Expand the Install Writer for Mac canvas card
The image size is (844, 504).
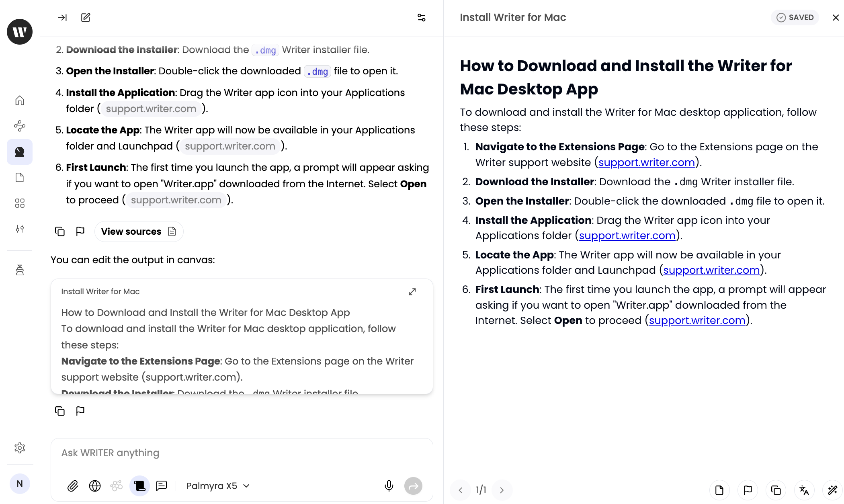click(x=412, y=292)
